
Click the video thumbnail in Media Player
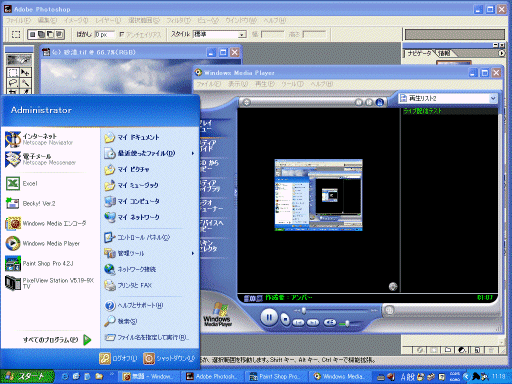point(318,195)
